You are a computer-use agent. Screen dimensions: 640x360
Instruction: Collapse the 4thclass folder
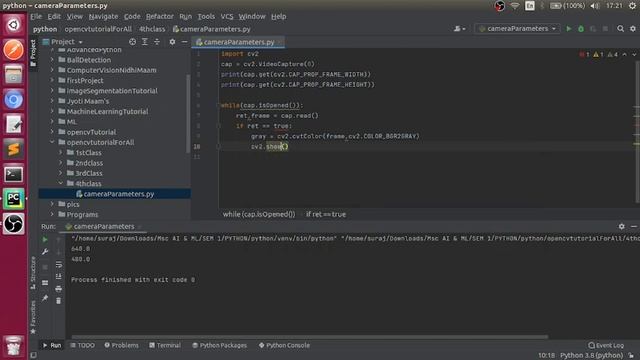tap(61, 183)
